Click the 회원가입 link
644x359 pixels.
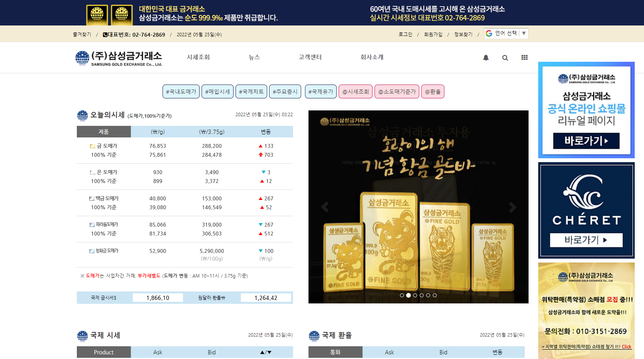tap(433, 34)
